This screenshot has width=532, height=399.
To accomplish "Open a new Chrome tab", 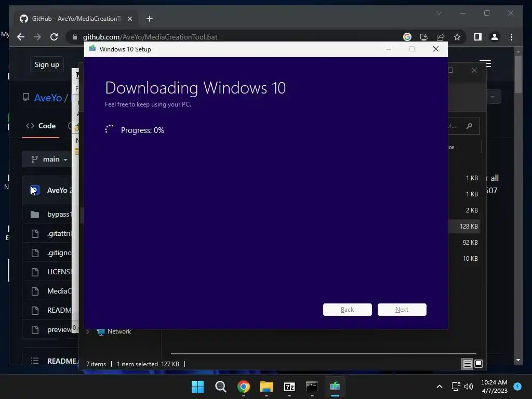I will tap(150, 19).
